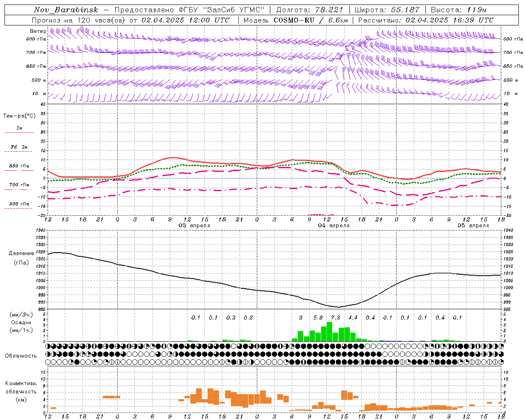
Task: Click the station name Nov_Barabinsk
Action: click(66, 10)
